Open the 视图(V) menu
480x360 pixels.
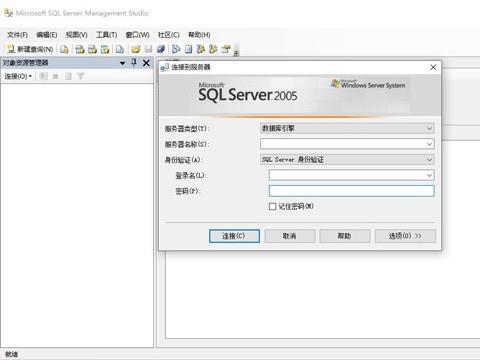click(77, 35)
